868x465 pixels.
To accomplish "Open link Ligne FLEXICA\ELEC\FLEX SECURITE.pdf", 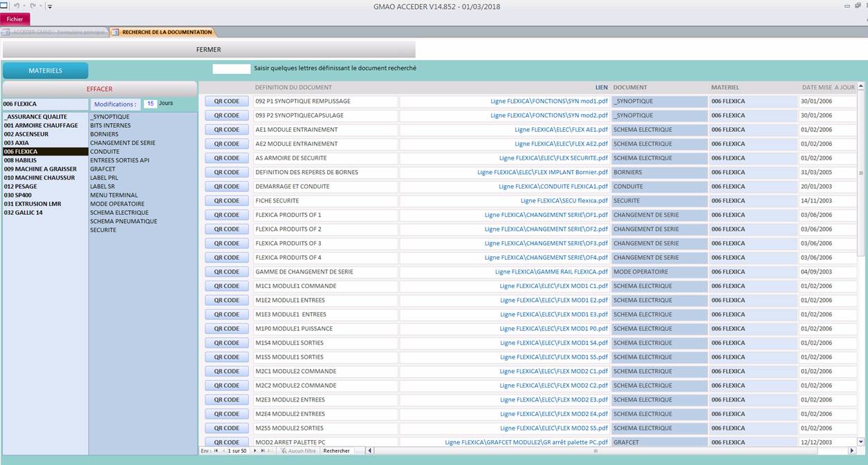I will tap(553, 158).
